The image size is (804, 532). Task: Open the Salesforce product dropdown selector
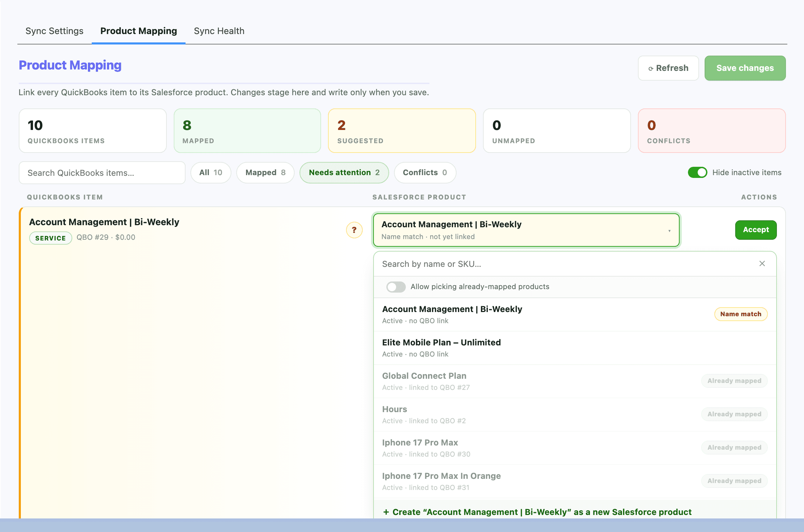click(x=526, y=230)
